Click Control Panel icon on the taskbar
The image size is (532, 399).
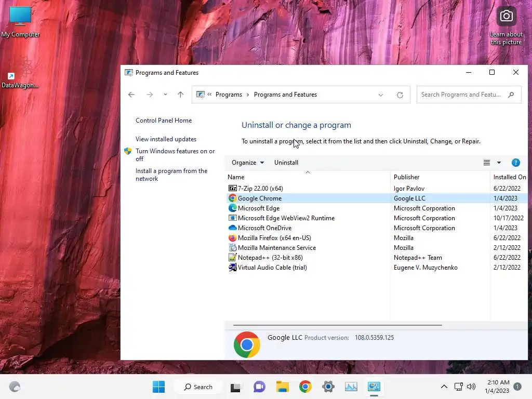pyautogui.click(x=374, y=387)
